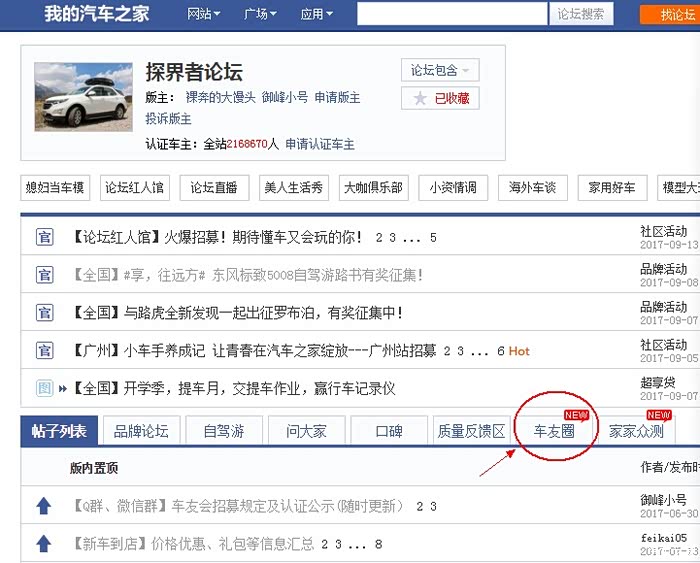Open the 论坛包含 dropdown
This screenshot has height=563, width=700.
pos(440,70)
